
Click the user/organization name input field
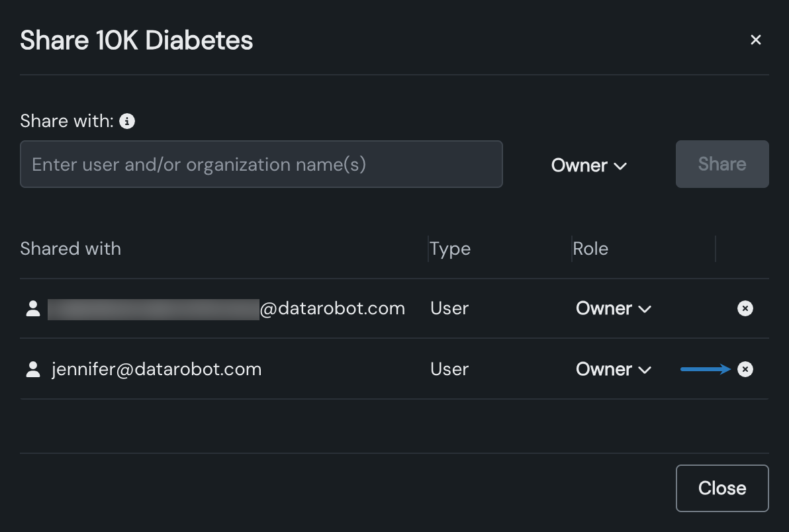point(261,164)
